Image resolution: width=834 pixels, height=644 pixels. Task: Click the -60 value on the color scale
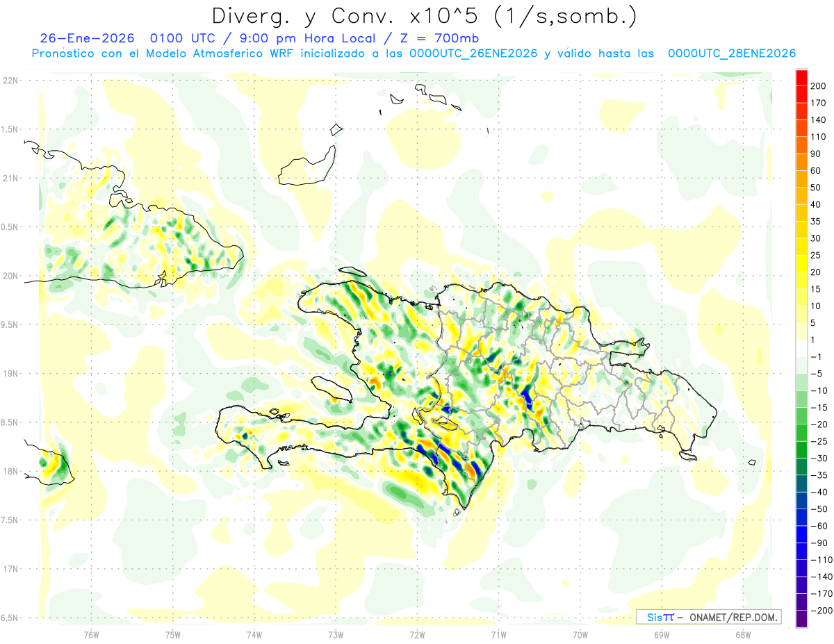point(820,526)
